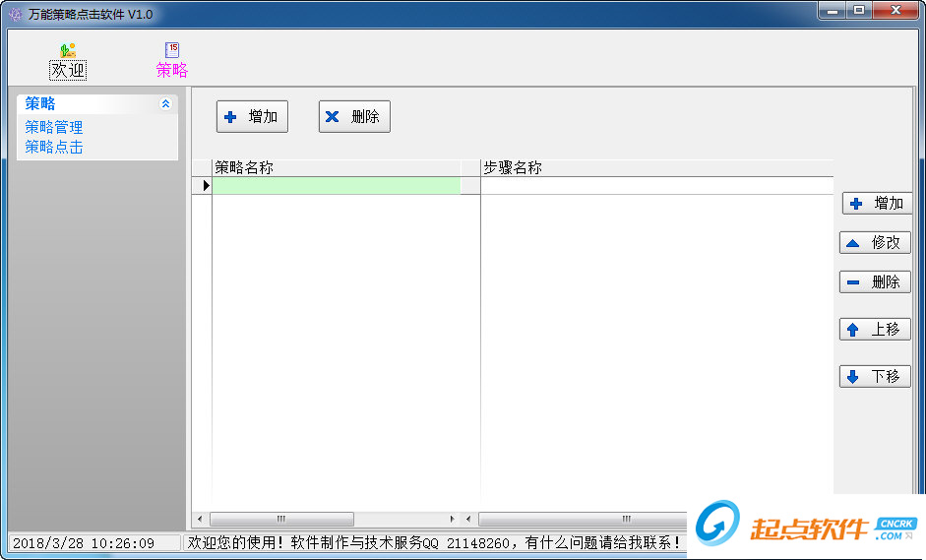Select the 策略名称 column header
This screenshot has width=926, height=560.
click(x=336, y=167)
